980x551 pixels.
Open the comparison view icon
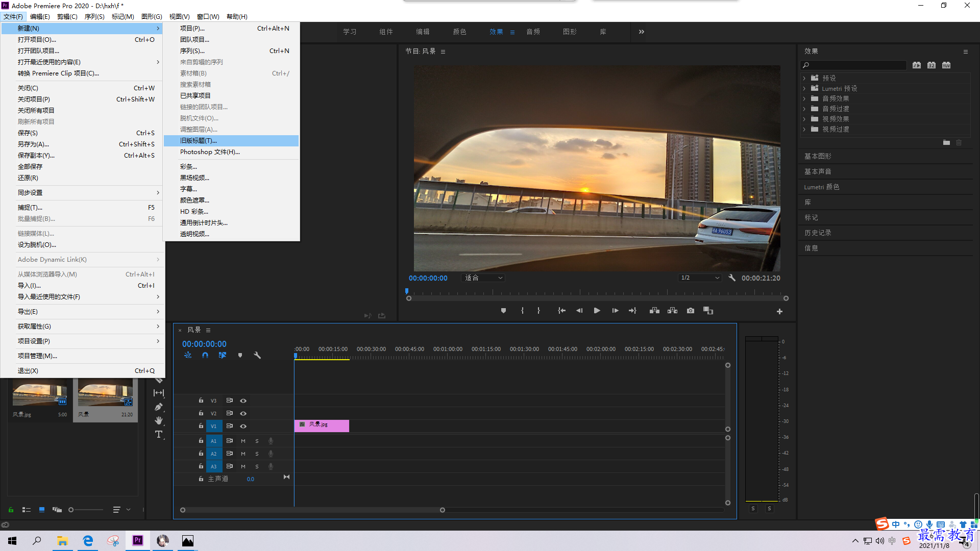[x=708, y=311]
